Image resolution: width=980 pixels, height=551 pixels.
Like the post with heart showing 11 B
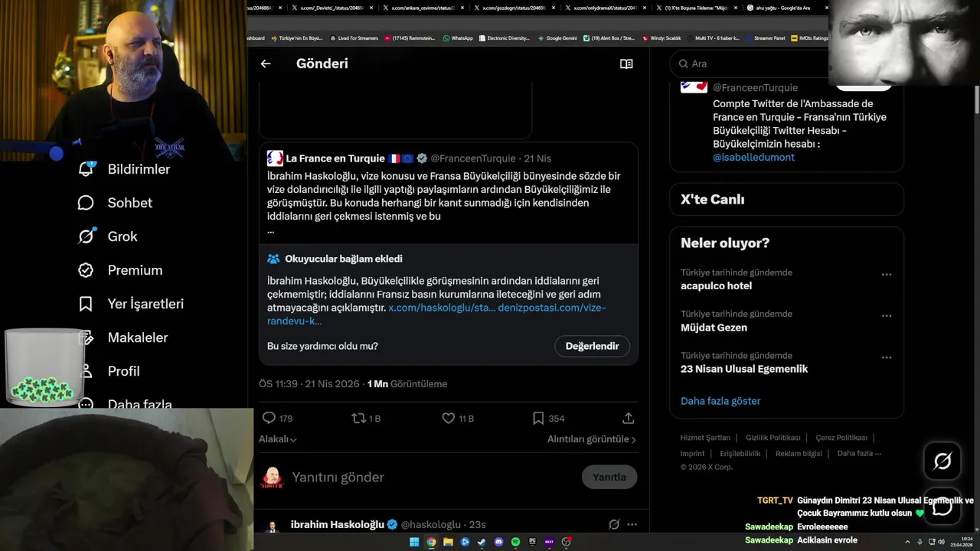pyautogui.click(x=449, y=418)
